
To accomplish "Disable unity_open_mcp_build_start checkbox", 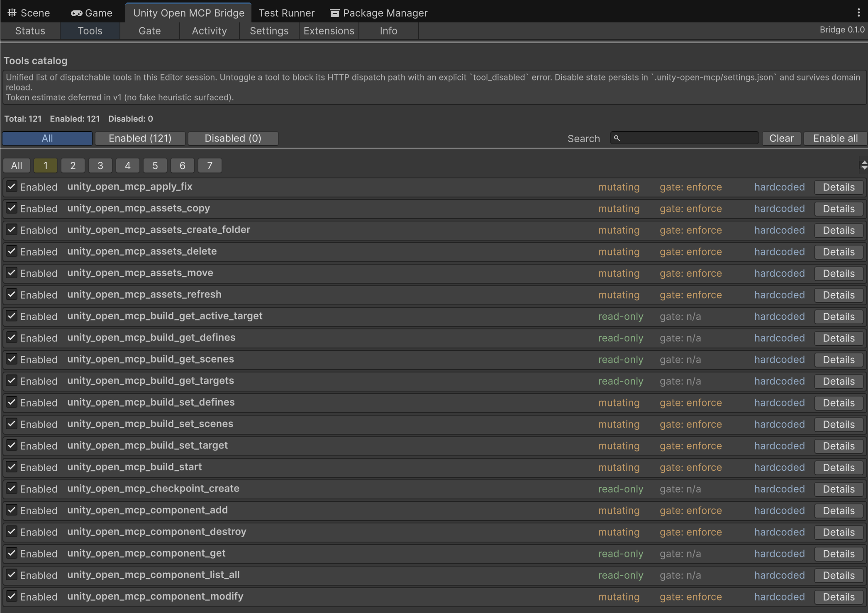I will [12, 467].
